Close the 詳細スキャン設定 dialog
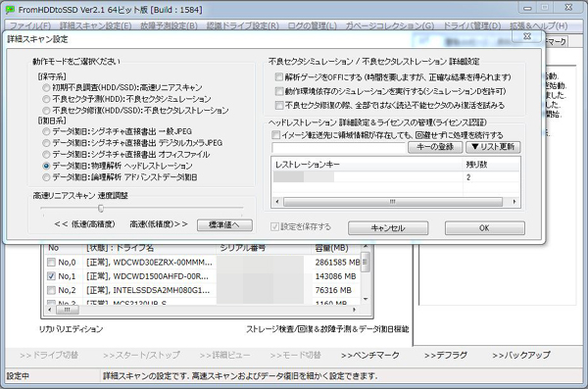The height and width of the screenshot is (389, 588). click(527, 36)
